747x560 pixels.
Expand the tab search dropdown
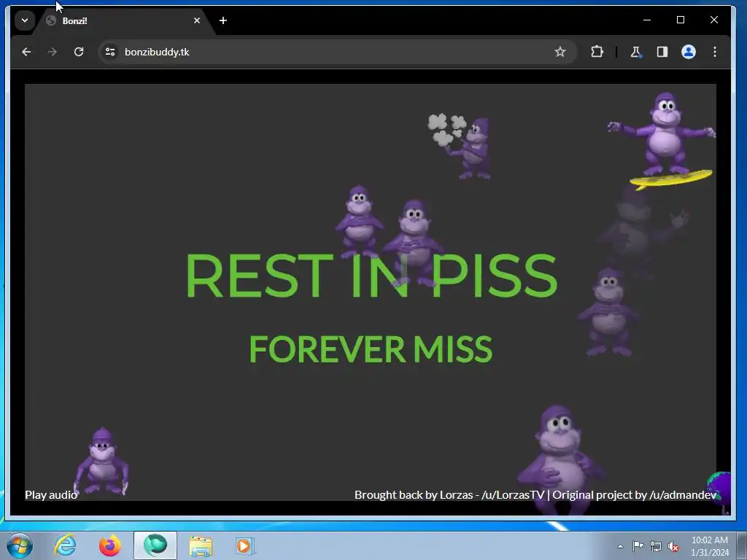pyautogui.click(x=25, y=20)
